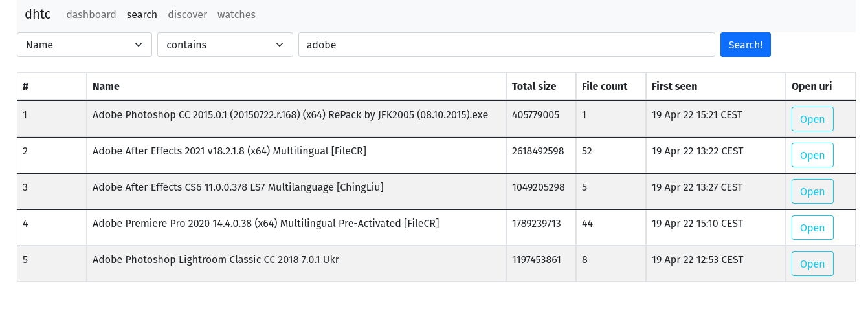
Task: Click the search text field containing 'adobe'
Action: (506, 45)
